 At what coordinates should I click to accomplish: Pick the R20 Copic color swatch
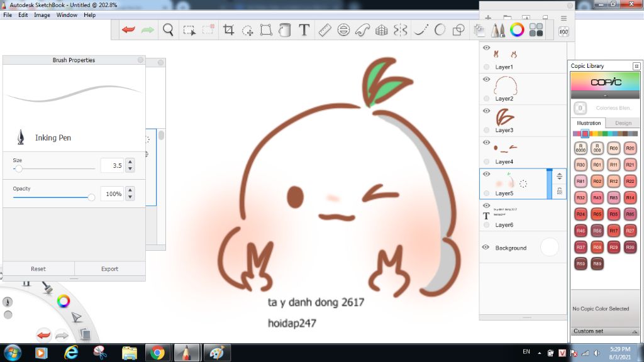point(630,148)
